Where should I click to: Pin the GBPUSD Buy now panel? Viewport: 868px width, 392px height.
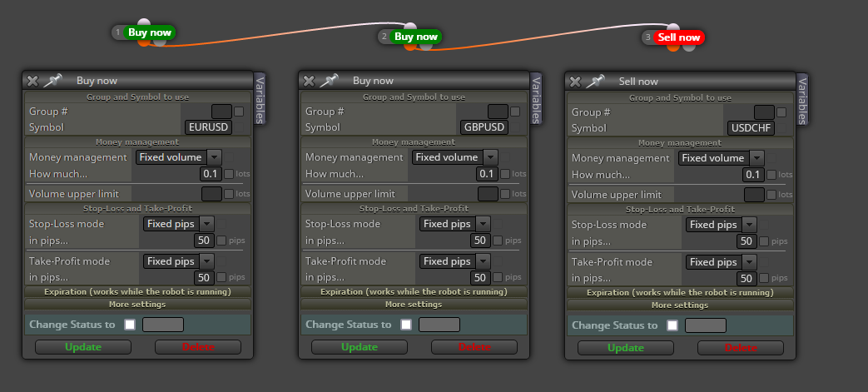click(328, 81)
